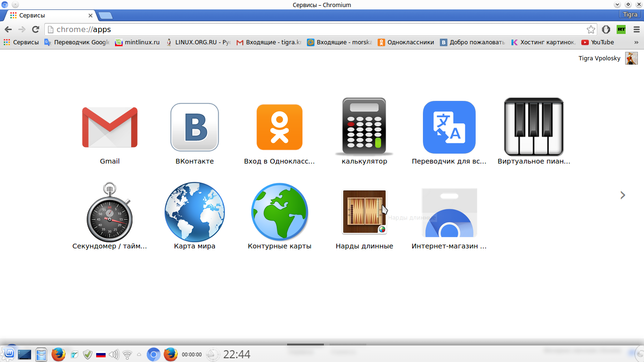Open the Добро пожаловать bookmark

472,42
